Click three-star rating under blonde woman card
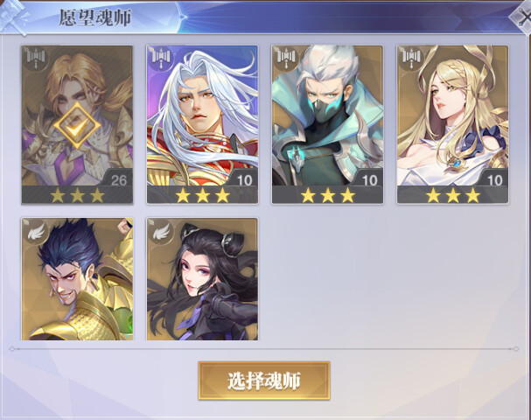The width and height of the screenshot is (531, 420). tap(453, 195)
